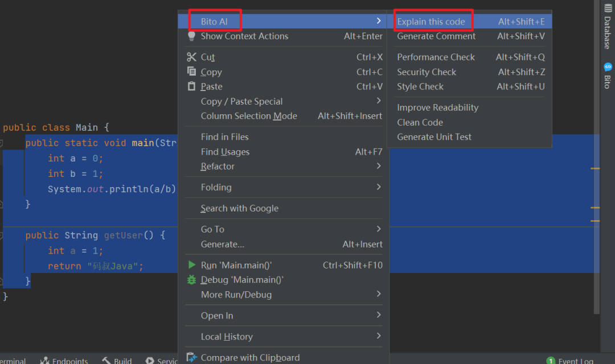Select Explain this code
The height and width of the screenshot is (364, 615).
coord(469,22)
